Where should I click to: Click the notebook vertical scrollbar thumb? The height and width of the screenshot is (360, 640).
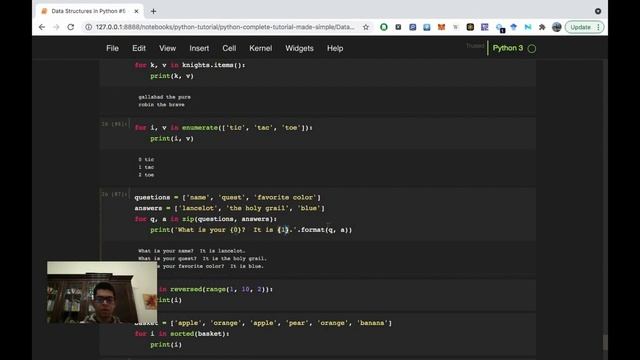(605, 342)
